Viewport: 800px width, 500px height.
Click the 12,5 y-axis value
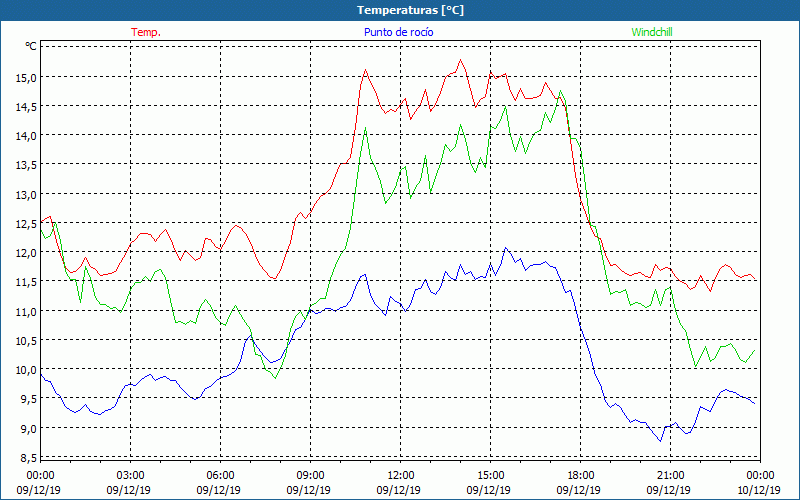[x=27, y=223]
